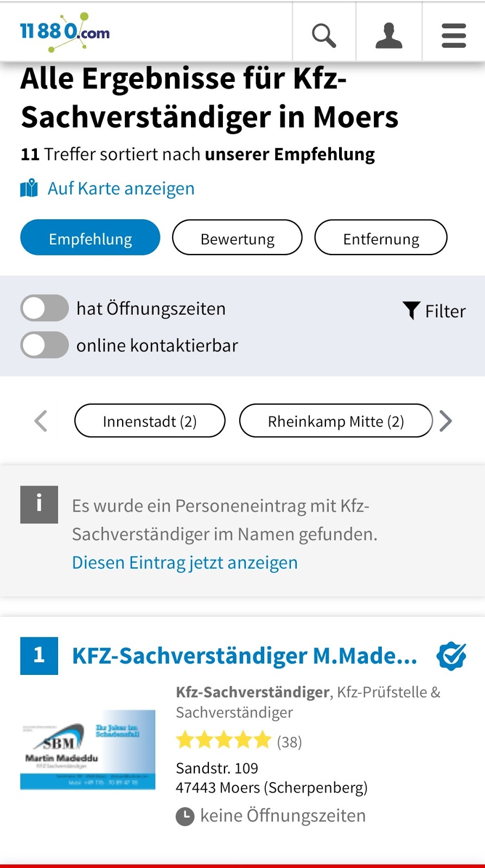Screen dimensions: 485x868
Task: Open KFZ-Sachverständiger M.Made... listing title
Action: tap(245, 656)
